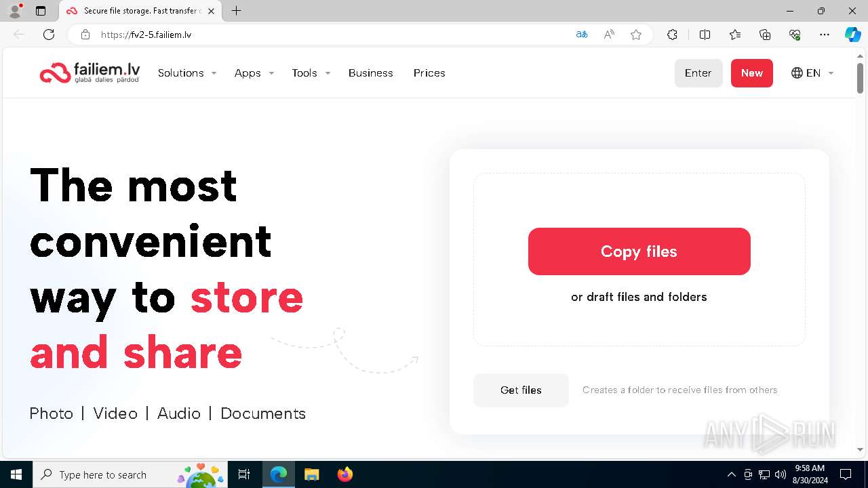The height and width of the screenshot is (488, 868).
Task: Expand the Tools menu
Action: 311,73
